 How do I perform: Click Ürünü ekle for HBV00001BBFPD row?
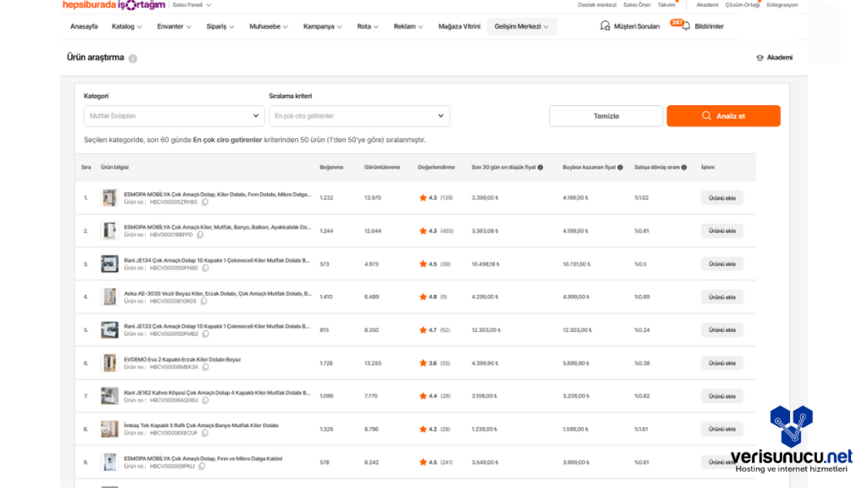tap(722, 230)
